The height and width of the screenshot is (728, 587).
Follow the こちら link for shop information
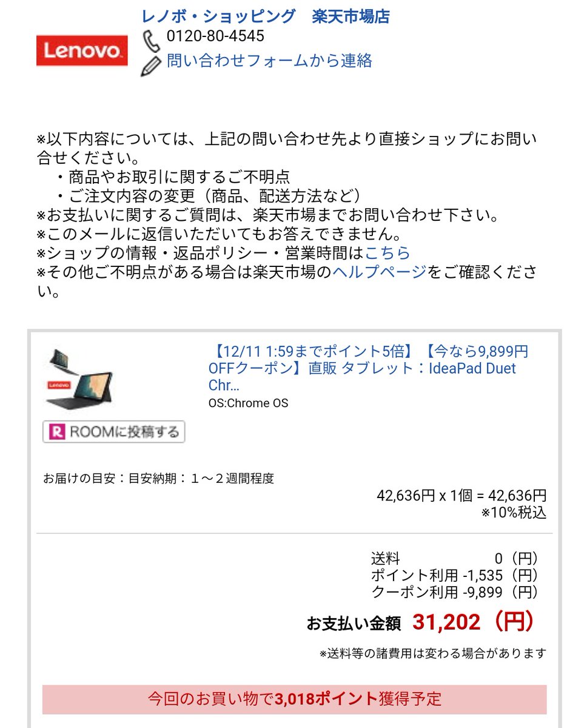(x=387, y=252)
